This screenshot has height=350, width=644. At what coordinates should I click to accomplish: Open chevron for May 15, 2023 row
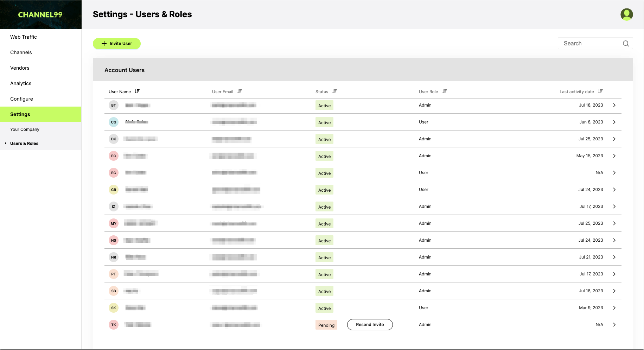coord(614,156)
